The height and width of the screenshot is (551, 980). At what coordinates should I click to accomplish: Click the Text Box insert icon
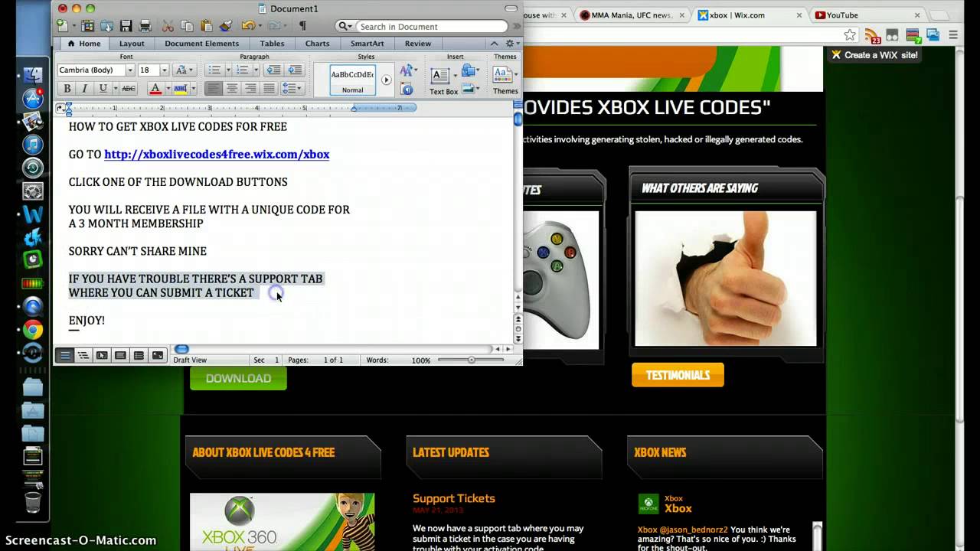tap(439, 76)
